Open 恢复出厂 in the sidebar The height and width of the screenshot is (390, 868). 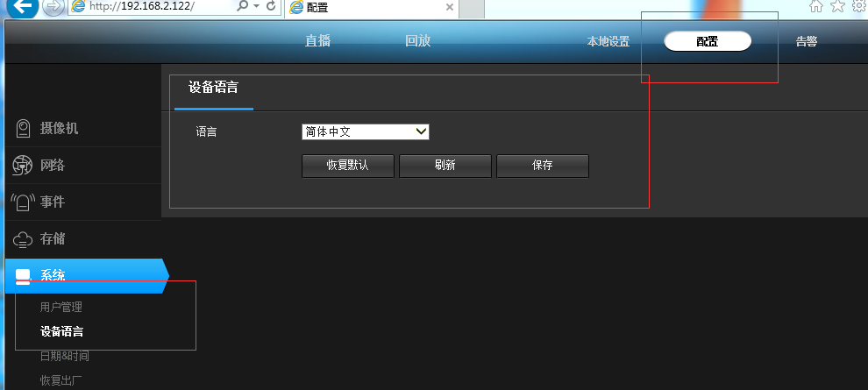coord(61,380)
